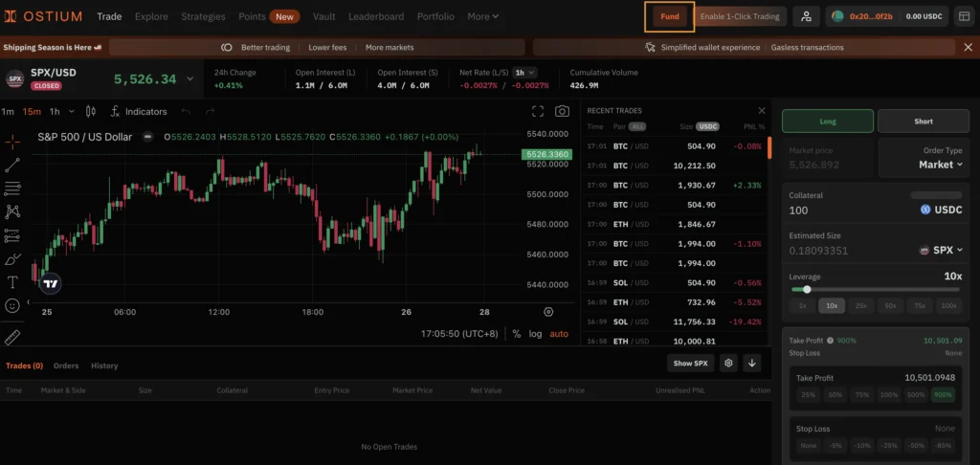Open the emoji icons tool
980x465 pixels.
pos(12,305)
